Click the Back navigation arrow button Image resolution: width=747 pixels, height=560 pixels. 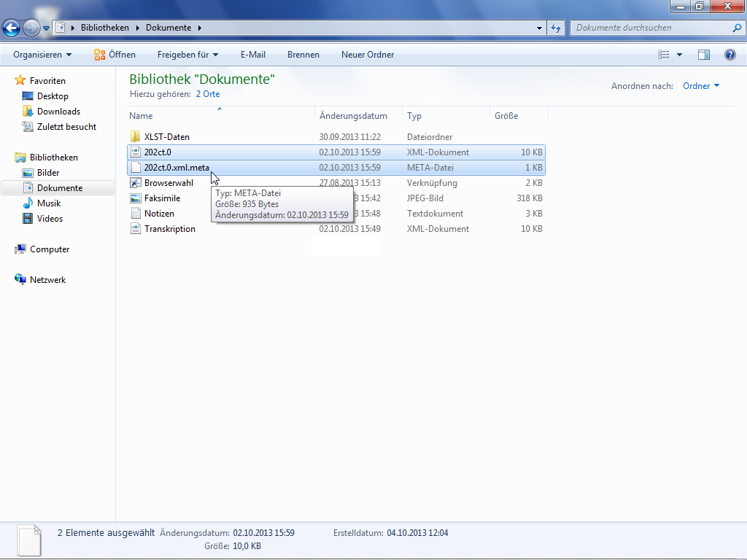click(x=11, y=28)
